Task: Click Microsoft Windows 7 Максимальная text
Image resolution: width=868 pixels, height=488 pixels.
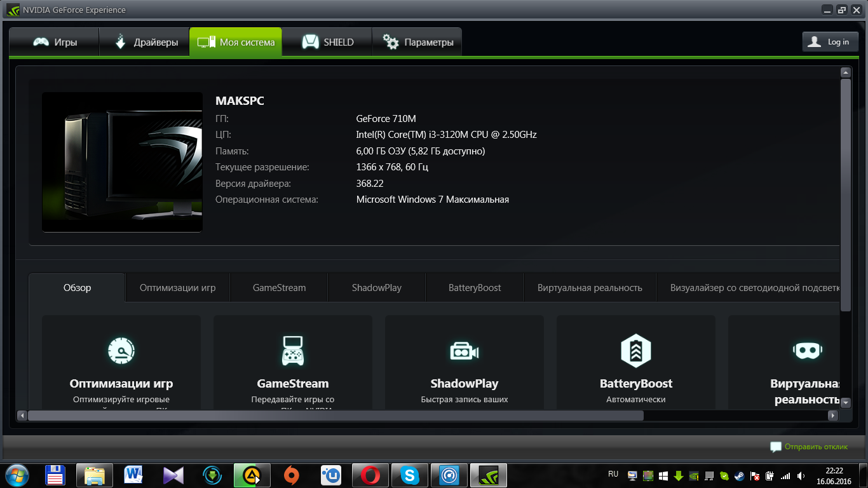Action: pyautogui.click(x=433, y=200)
